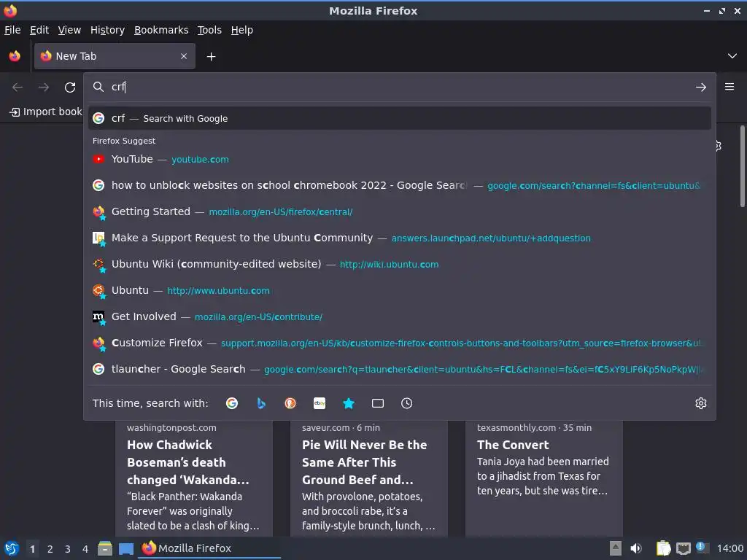The width and height of the screenshot is (747, 560).
Task: Click into the address bar text 'crf'
Action: click(118, 87)
